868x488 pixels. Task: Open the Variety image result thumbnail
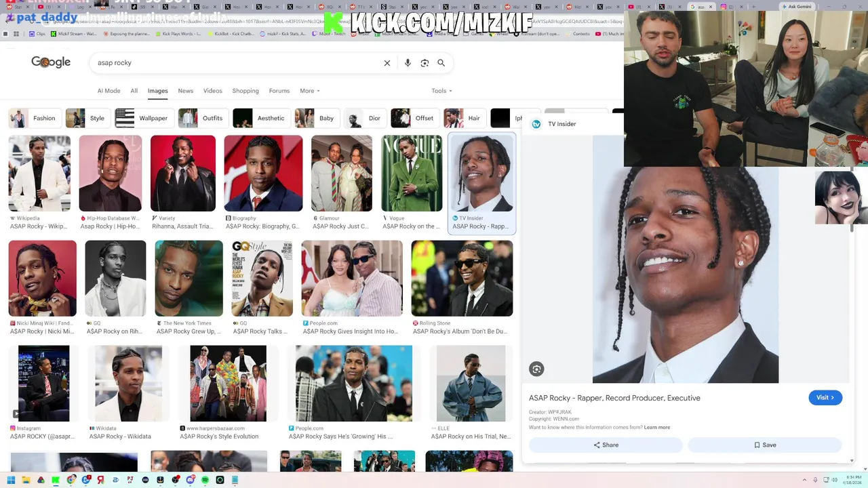pyautogui.click(x=183, y=174)
